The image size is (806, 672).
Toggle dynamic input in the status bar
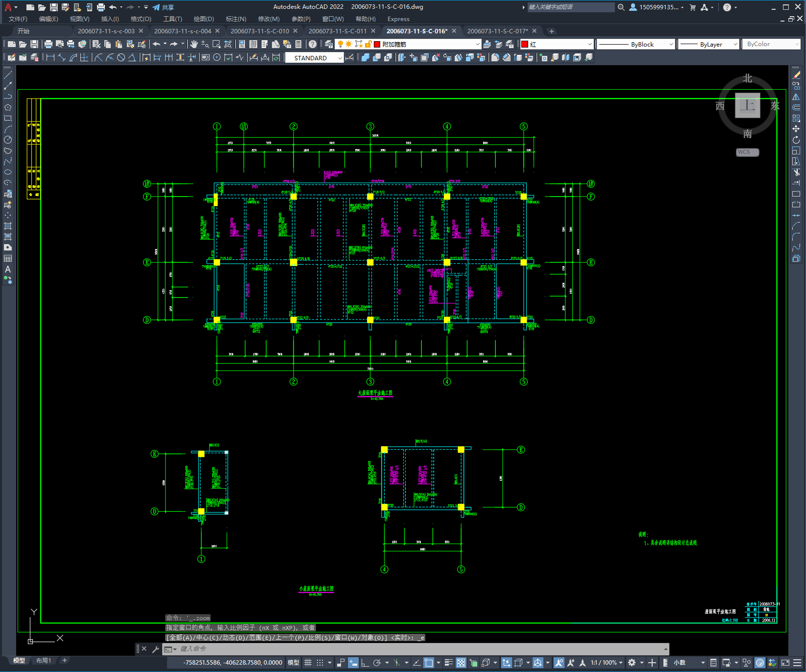point(353,663)
